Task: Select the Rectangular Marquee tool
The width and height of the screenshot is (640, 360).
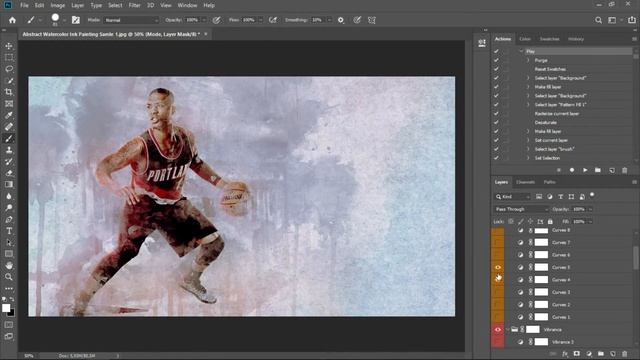Action: point(9,58)
